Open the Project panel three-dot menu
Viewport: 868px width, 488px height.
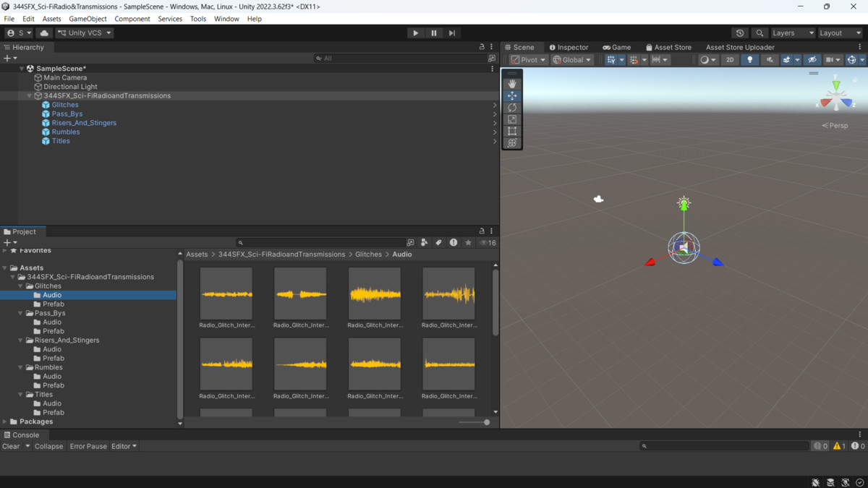click(491, 231)
